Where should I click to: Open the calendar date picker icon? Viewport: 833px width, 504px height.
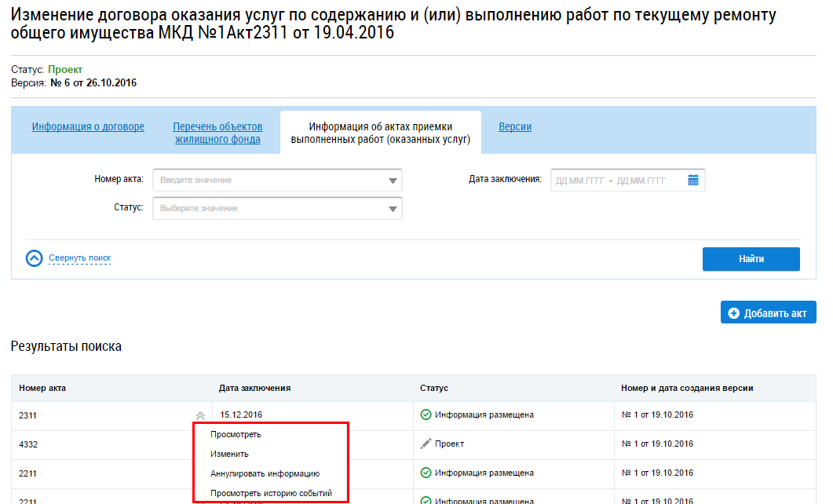[692, 181]
